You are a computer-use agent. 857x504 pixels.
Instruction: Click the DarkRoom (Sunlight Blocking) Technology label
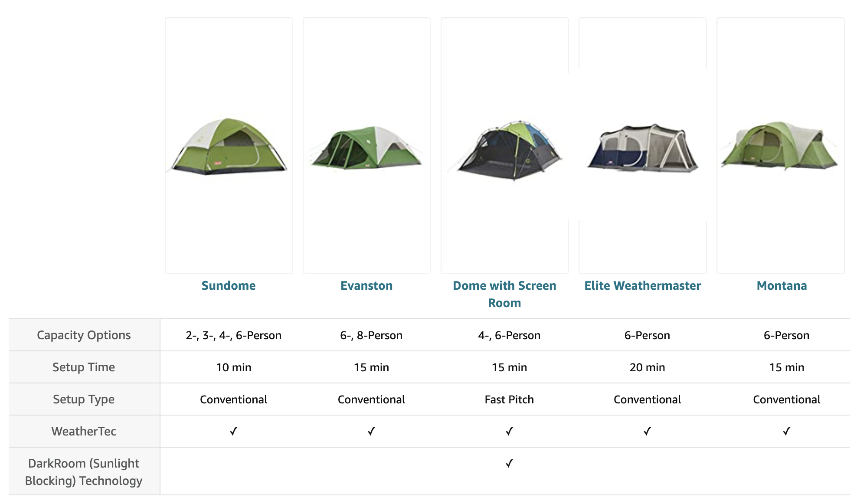click(84, 472)
